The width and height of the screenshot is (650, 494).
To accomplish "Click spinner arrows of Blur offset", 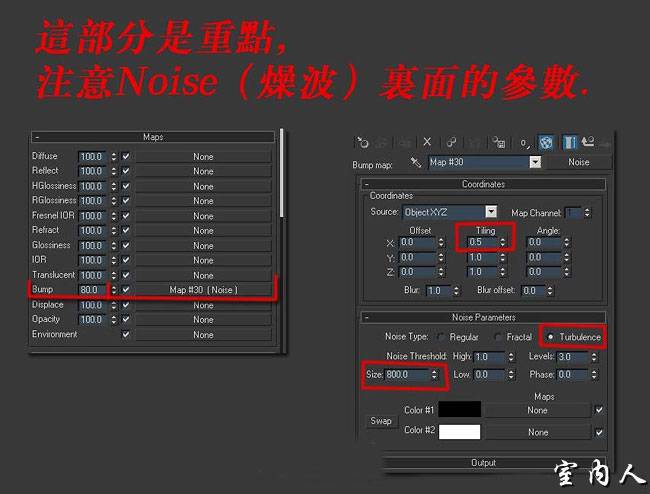I will point(550,291).
